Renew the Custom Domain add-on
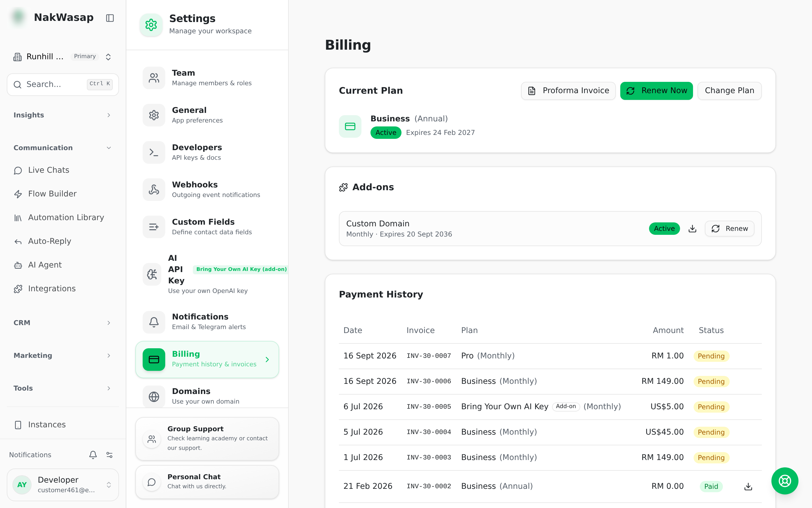 pos(729,229)
